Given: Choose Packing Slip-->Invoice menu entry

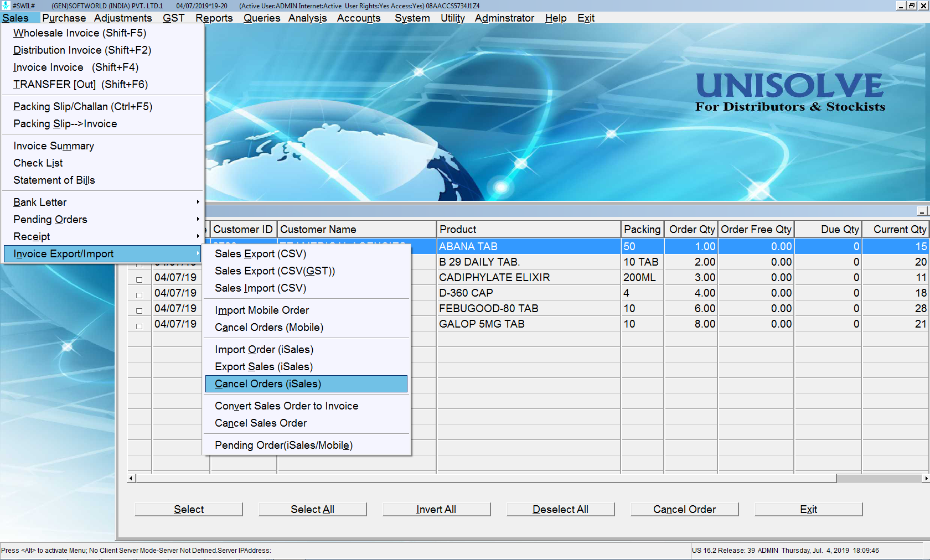Looking at the screenshot, I should coord(103,123).
